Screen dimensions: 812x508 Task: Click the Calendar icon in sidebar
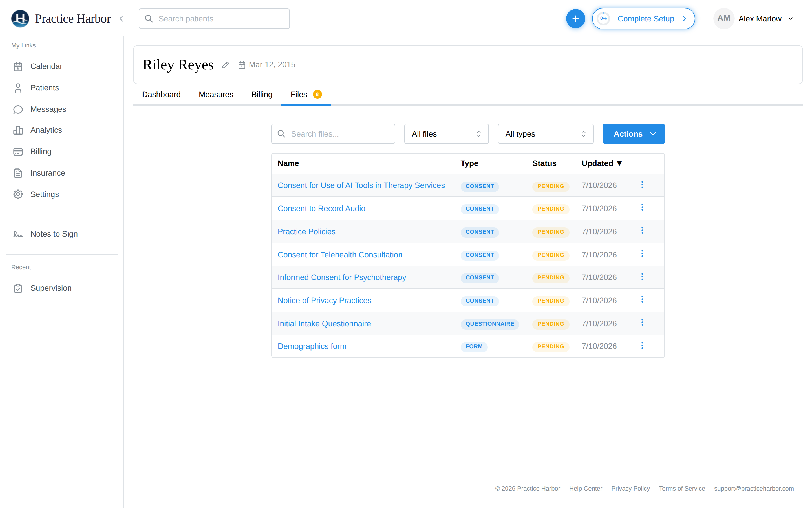click(18, 67)
